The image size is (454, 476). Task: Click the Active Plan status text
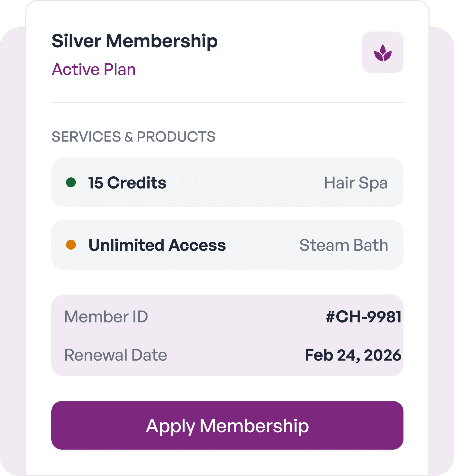(94, 69)
